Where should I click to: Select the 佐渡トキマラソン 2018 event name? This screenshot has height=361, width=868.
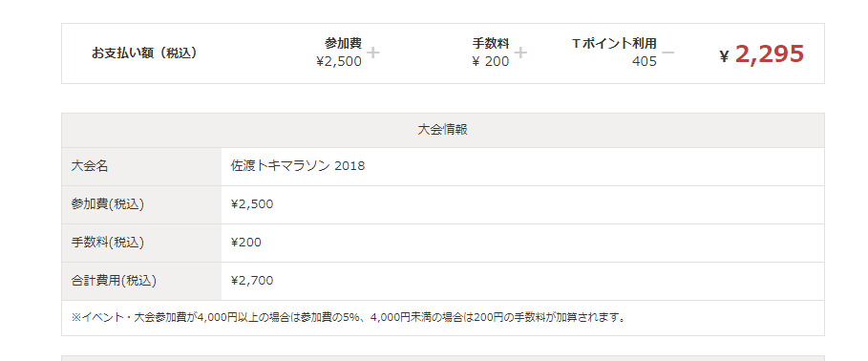[298, 166]
